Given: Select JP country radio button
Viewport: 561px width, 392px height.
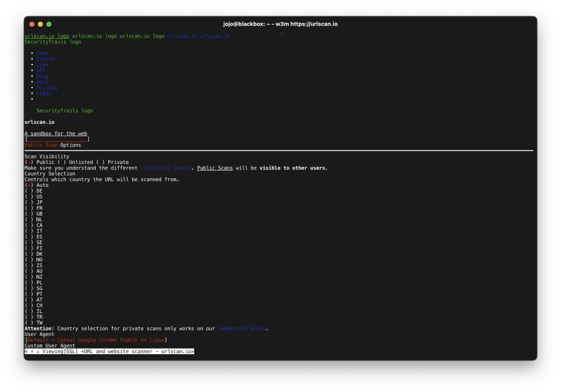Looking at the screenshot, I should [29, 202].
